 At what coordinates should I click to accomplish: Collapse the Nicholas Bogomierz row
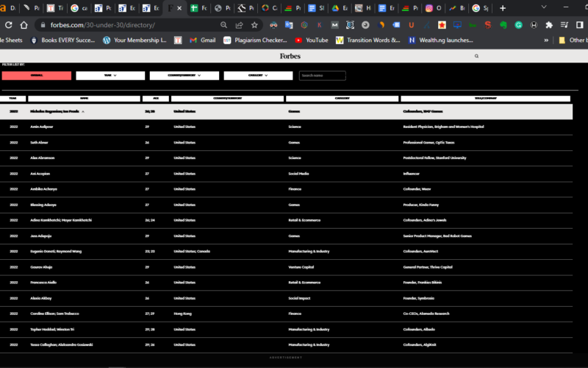82,111
